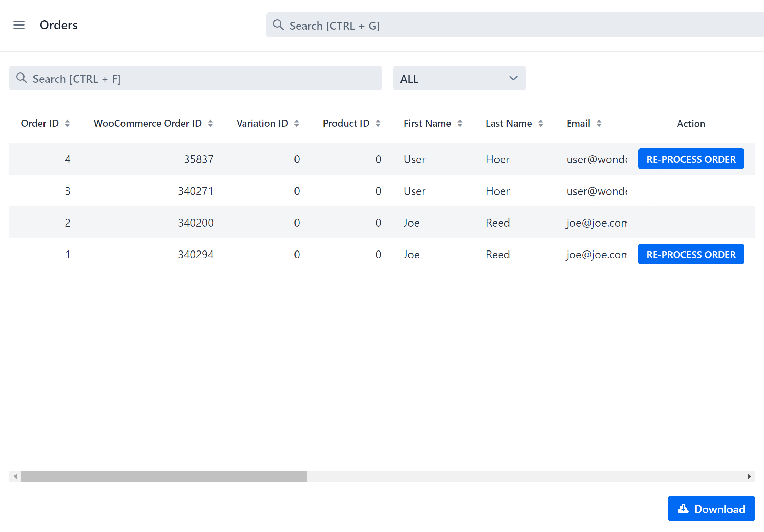This screenshot has width=764, height=532.
Task: Select the row for order 3
Action: pos(311,191)
